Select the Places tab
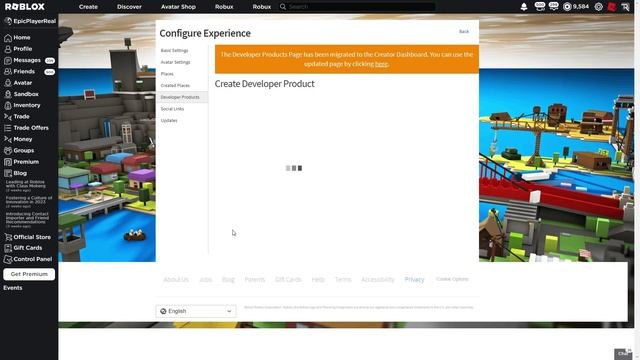 coord(167,74)
